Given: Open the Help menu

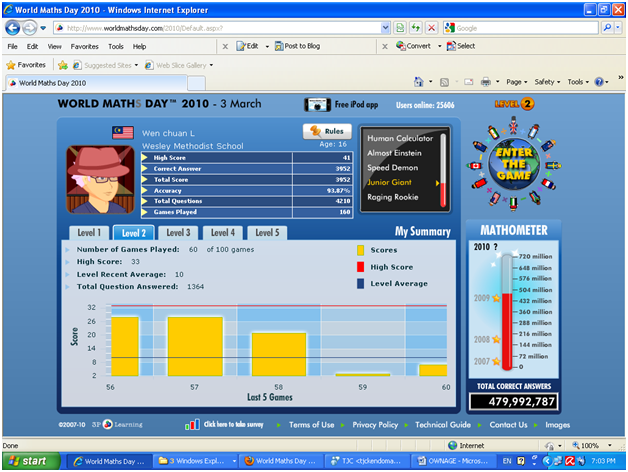Looking at the screenshot, I should [x=139, y=46].
